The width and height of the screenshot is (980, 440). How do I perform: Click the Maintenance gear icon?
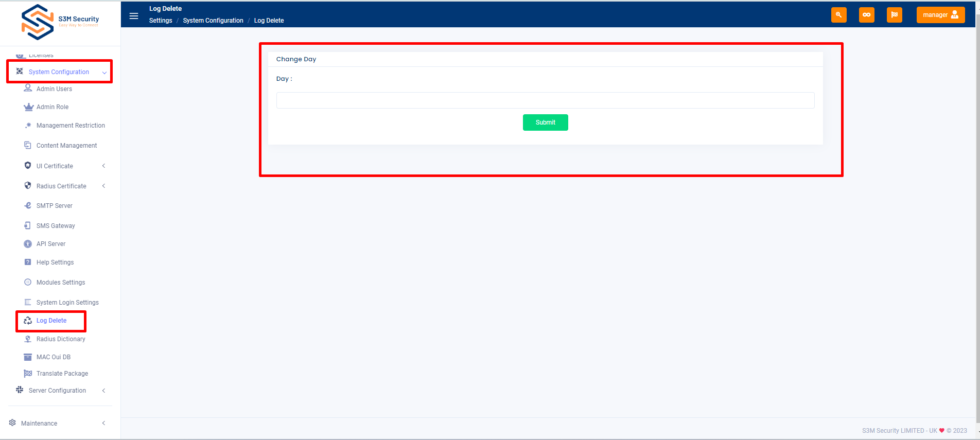tap(12, 423)
